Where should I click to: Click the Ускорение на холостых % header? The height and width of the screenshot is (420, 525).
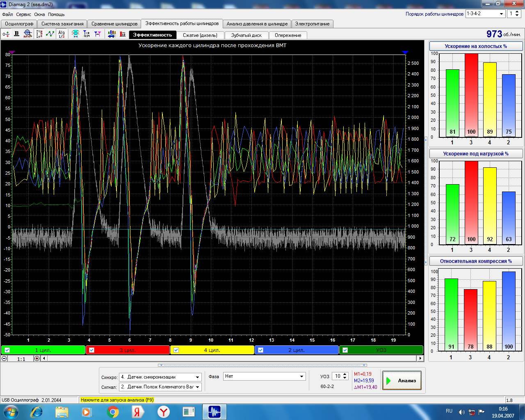(476, 46)
